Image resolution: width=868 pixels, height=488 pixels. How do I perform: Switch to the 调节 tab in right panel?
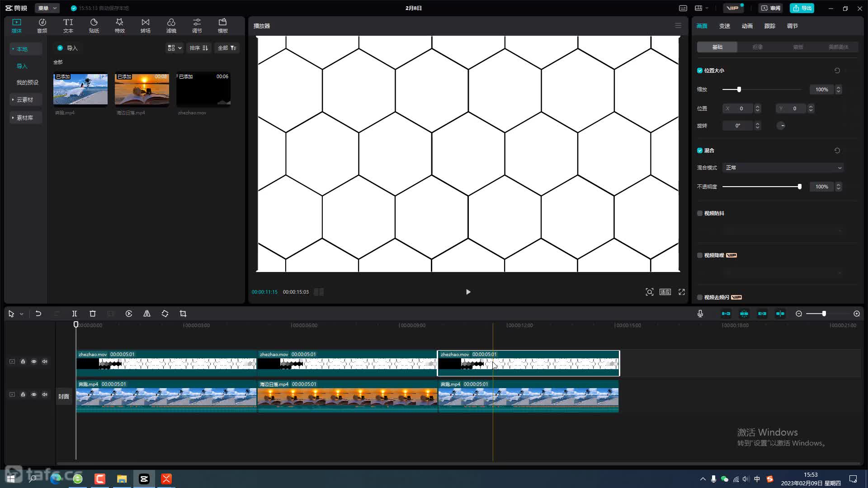tap(793, 26)
